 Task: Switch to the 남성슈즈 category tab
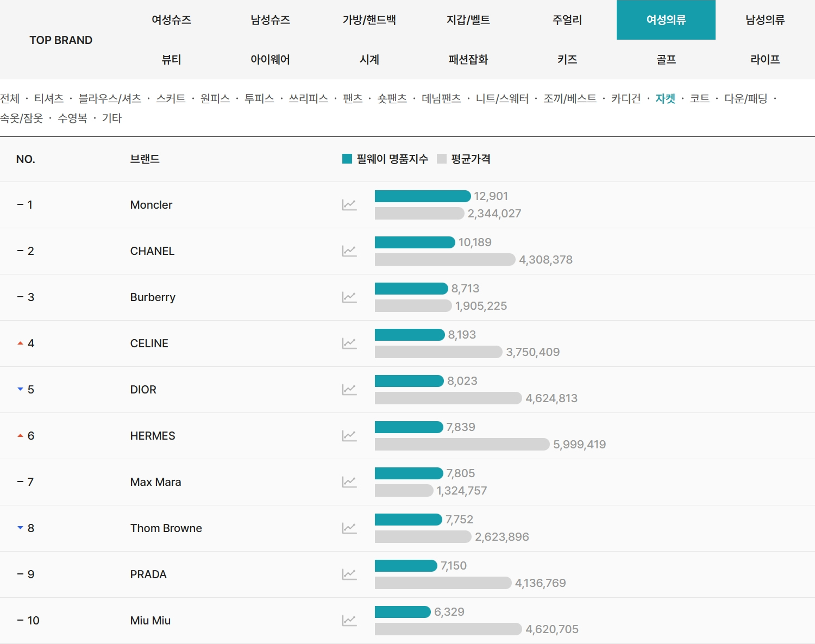270,20
